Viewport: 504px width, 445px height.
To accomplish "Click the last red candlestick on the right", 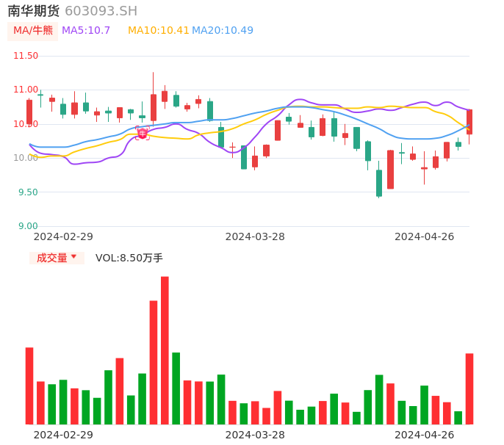I will pyautogui.click(x=469, y=122).
